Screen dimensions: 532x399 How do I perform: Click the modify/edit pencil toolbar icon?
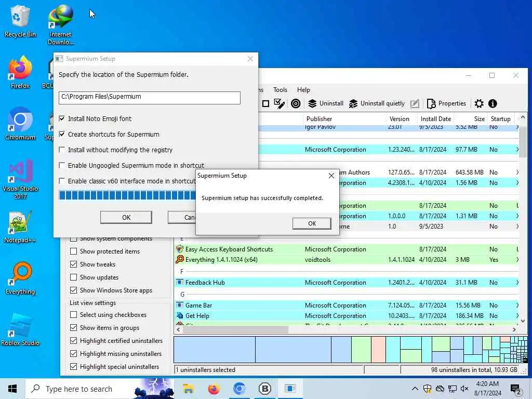tap(415, 103)
